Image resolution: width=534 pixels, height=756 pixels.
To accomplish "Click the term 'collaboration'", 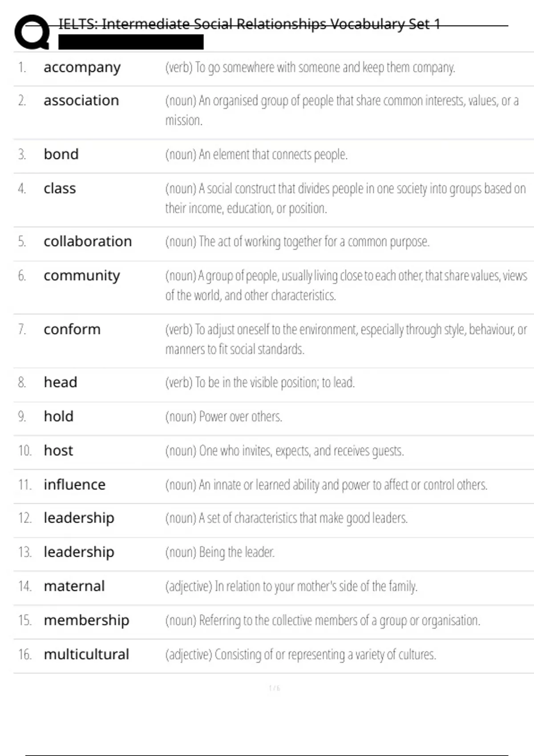I will click(88, 241).
